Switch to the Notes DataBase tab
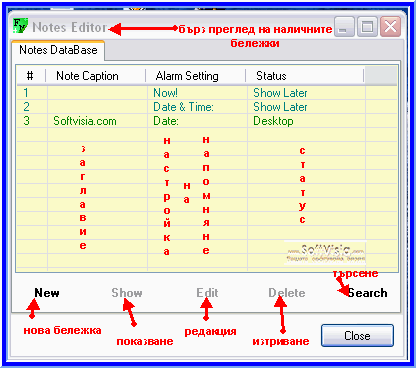 [x=58, y=50]
